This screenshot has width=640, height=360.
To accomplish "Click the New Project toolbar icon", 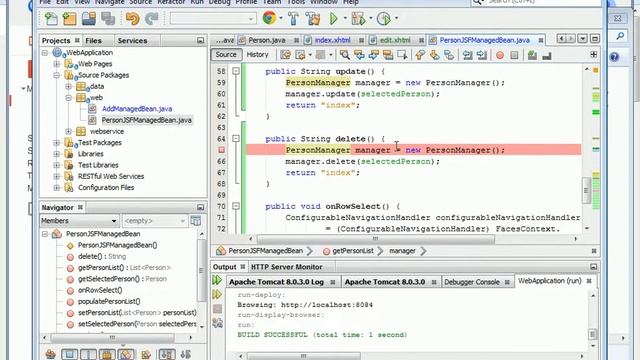I will point(69,18).
